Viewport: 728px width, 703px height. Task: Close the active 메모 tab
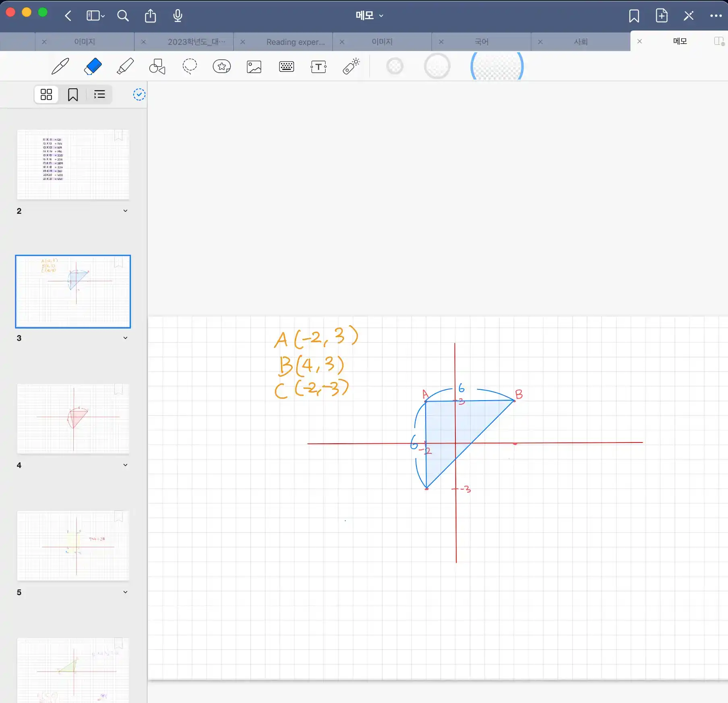tap(639, 41)
